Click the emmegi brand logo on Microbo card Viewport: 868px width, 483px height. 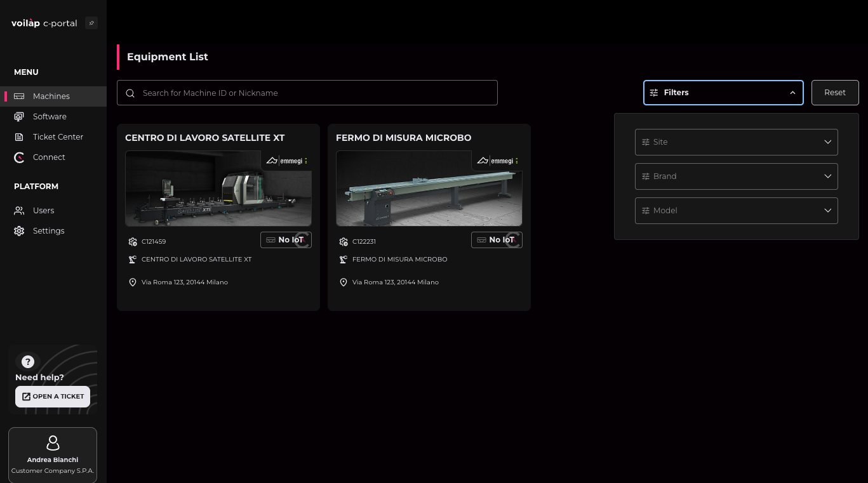tap(498, 161)
